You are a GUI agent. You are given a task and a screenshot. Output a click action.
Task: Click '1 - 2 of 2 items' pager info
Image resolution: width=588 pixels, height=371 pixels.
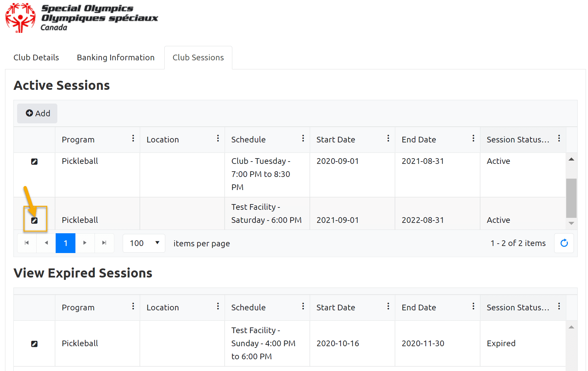[518, 243]
